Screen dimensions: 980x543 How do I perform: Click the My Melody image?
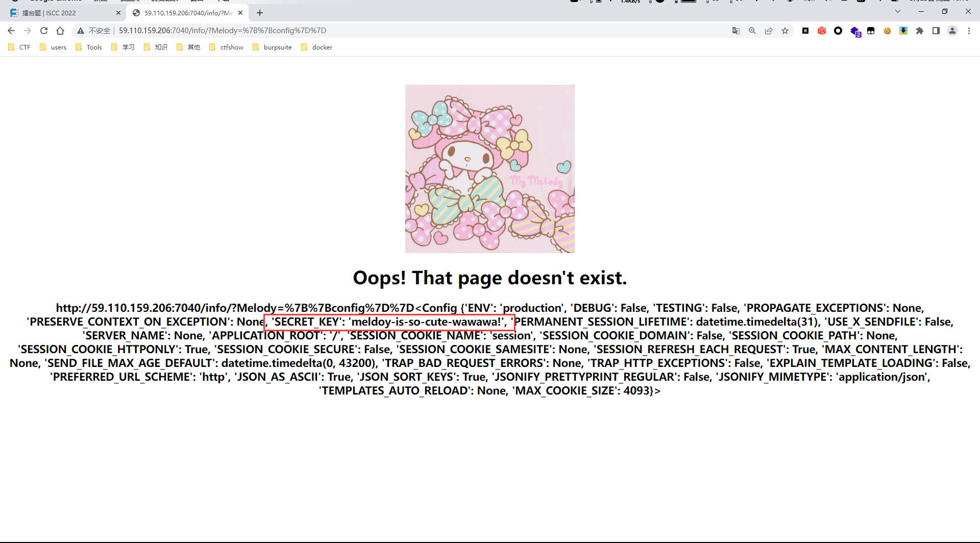[490, 169]
